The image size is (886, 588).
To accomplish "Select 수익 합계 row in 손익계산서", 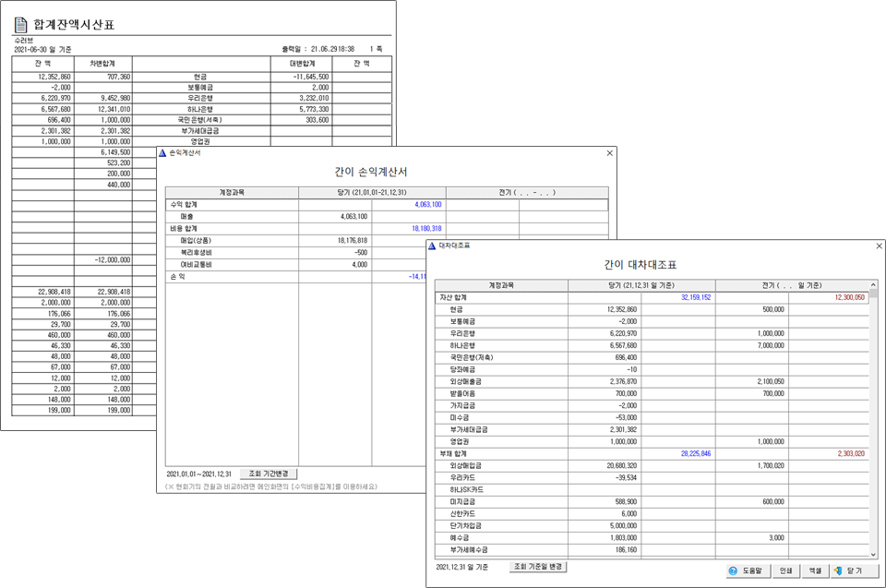I will tap(387, 205).
